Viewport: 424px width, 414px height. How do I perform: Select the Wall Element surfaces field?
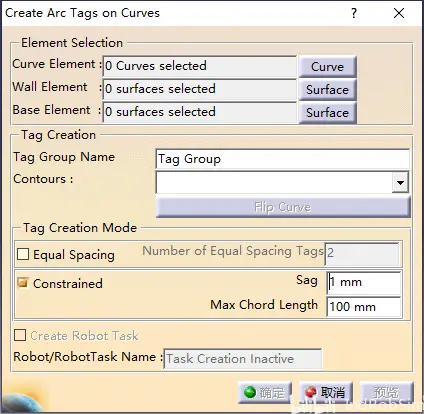[x=199, y=89]
